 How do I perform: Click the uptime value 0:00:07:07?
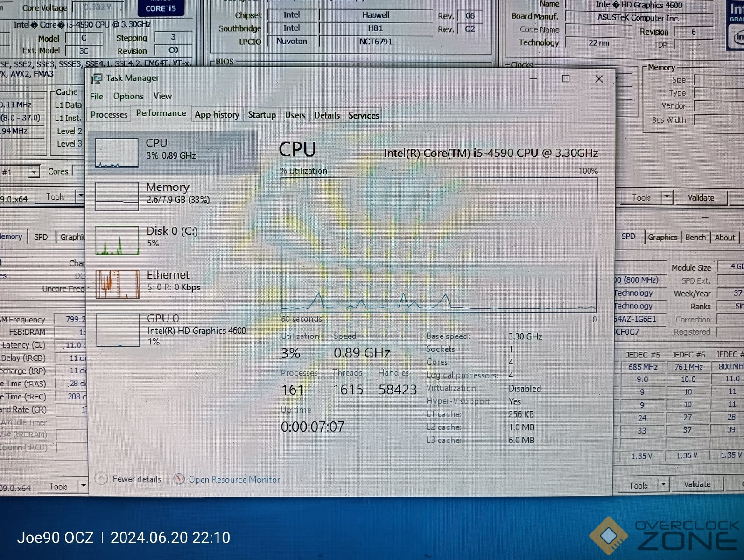[x=312, y=427]
